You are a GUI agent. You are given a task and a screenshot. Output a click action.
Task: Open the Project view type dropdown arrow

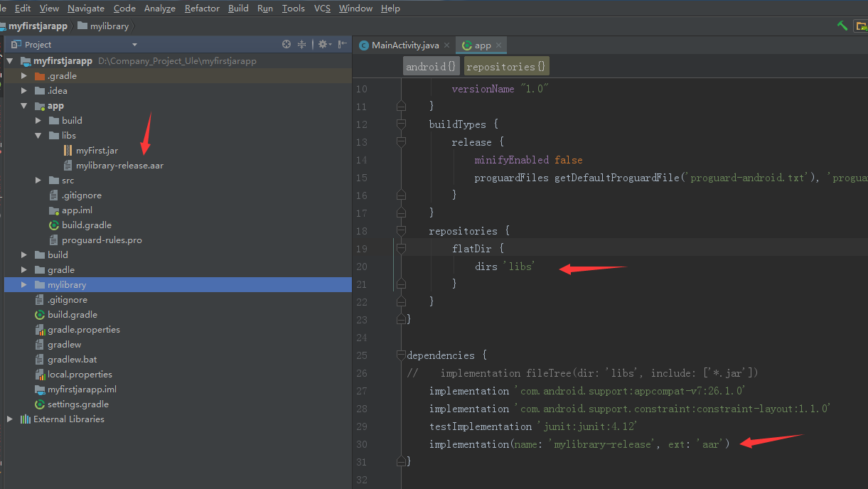click(x=134, y=45)
